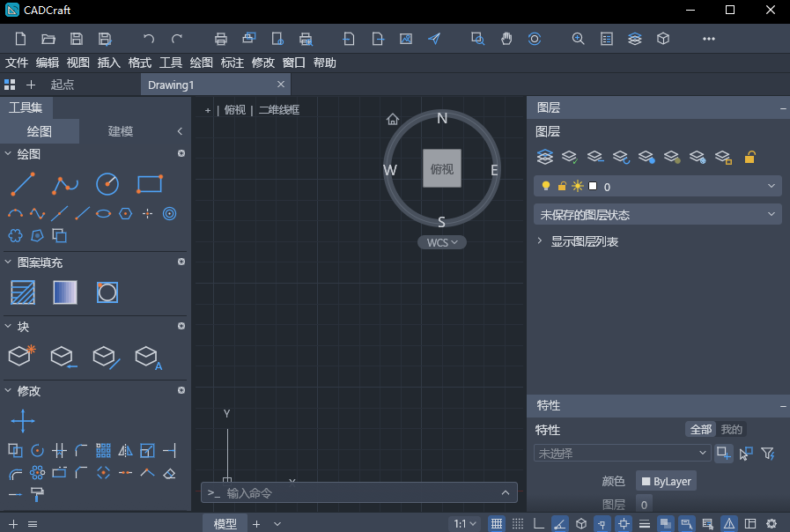Switch to the 起点 tab
This screenshot has width=790, height=532.
tap(62, 85)
